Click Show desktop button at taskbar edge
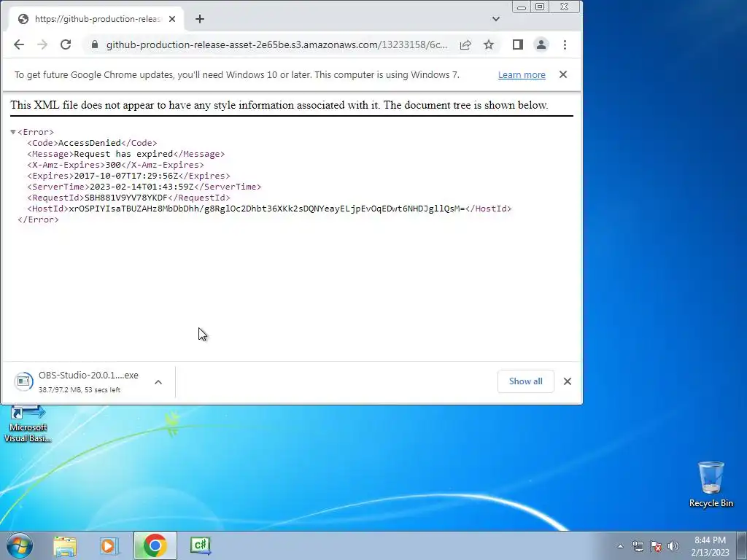Image resolution: width=747 pixels, height=560 pixels. point(742,545)
